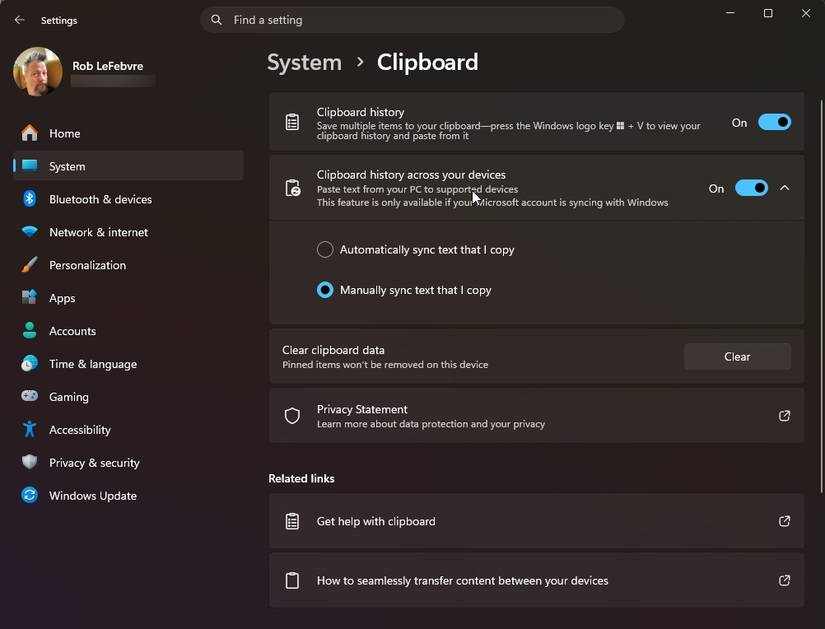Screen dimensions: 825x629
Task: Turn off the Clipboard history toggle
Action: [x=772, y=121]
